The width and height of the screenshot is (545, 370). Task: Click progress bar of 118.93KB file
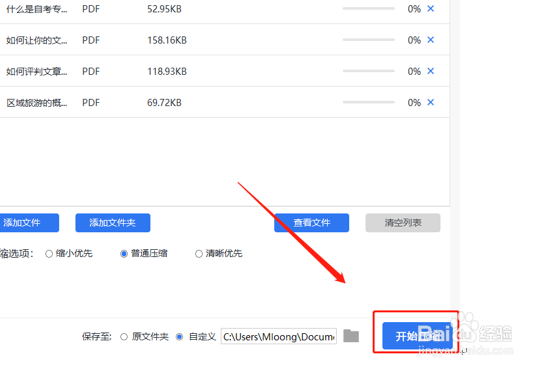click(x=368, y=71)
